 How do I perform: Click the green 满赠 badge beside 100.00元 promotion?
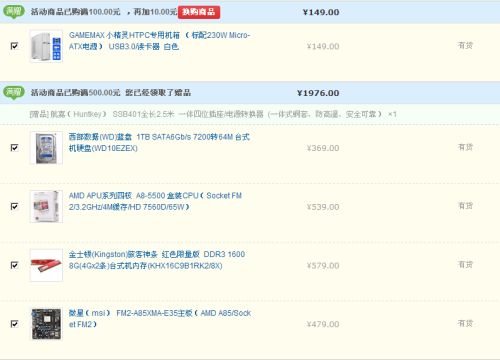[14, 12]
